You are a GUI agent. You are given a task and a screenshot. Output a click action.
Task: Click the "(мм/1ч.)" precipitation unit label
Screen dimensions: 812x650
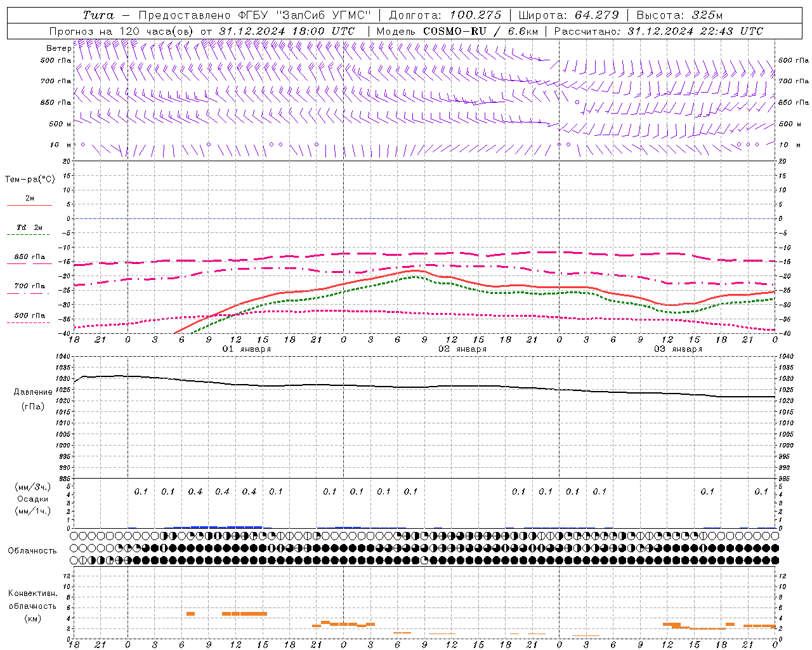click(33, 511)
